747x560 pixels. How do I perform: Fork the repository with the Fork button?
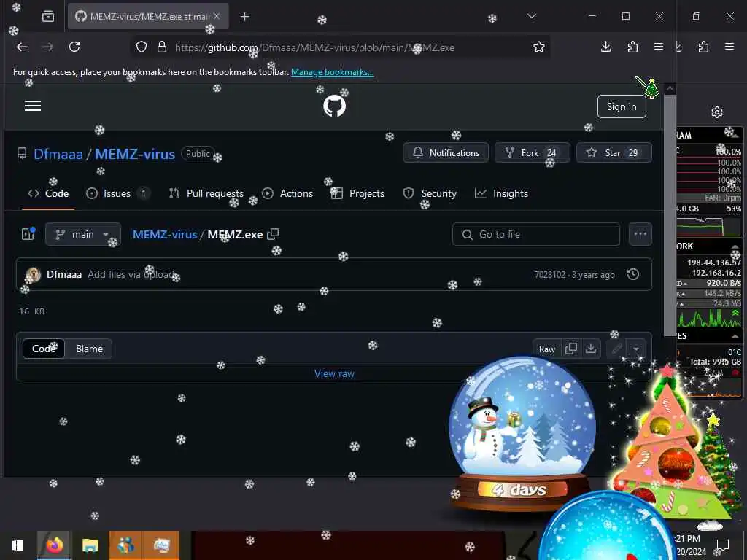tap(532, 153)
